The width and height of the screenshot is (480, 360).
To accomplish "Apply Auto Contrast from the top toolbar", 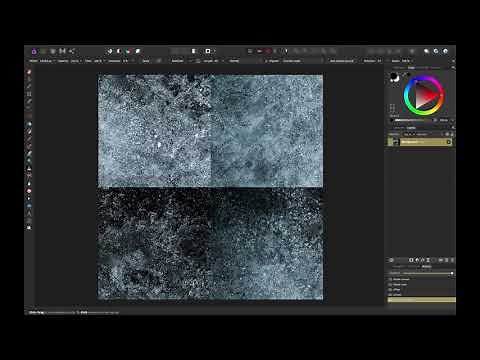I will tap(119, 51).
